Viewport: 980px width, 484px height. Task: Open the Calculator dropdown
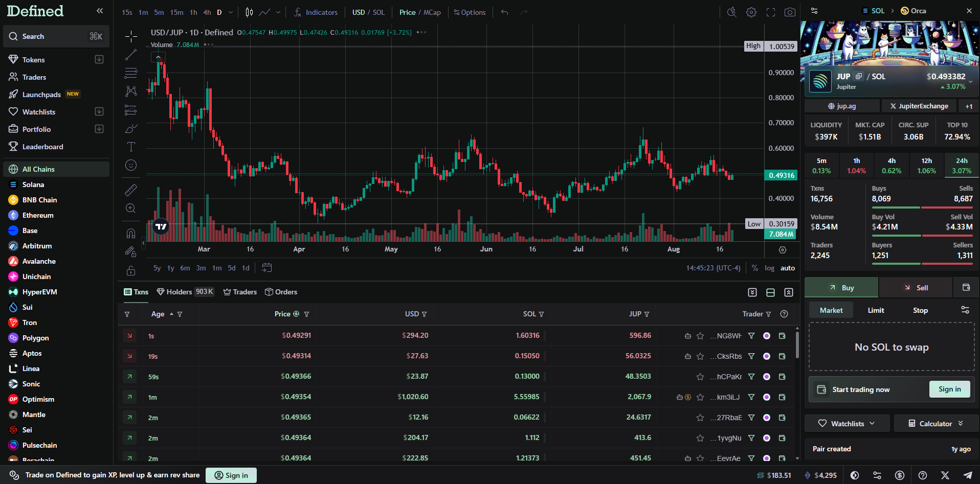[936, 423]
